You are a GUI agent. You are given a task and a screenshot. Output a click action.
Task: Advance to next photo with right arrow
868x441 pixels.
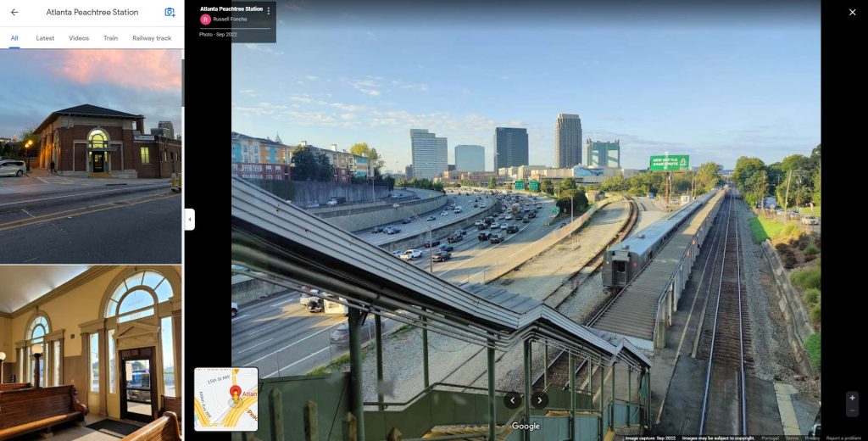pos(540,400)
